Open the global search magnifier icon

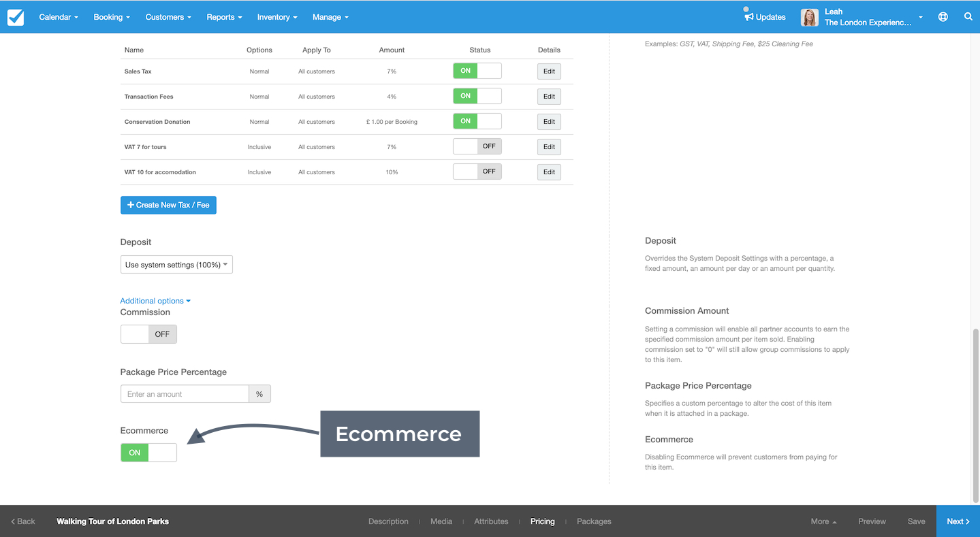(968, 17)
